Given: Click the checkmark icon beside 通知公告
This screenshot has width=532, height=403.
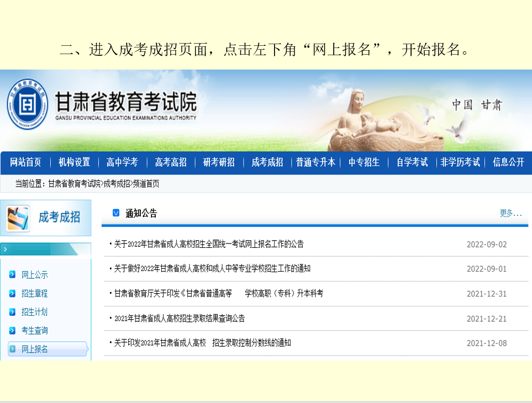Looking at the screenshot, I should [x=116, y=213].
